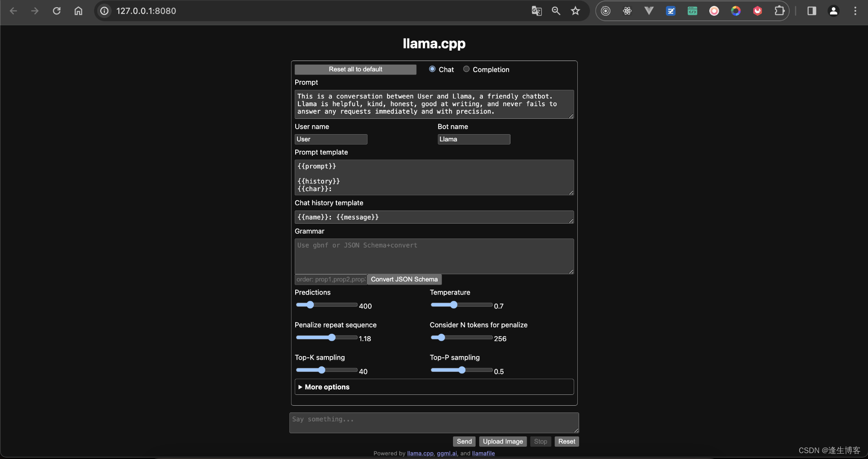This screenshot has width=868, height=459.
Task: Open the red round extension icon
Action: (758, 11)
